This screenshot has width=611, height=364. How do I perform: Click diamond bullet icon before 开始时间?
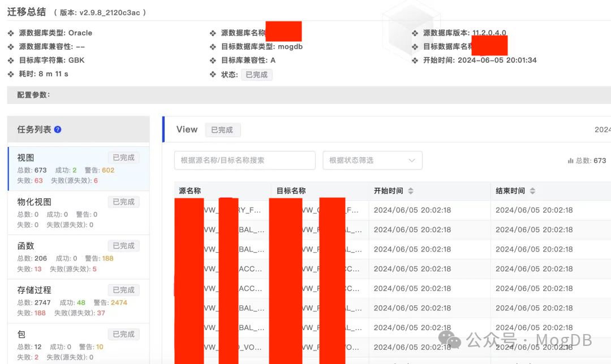(415, 60)
